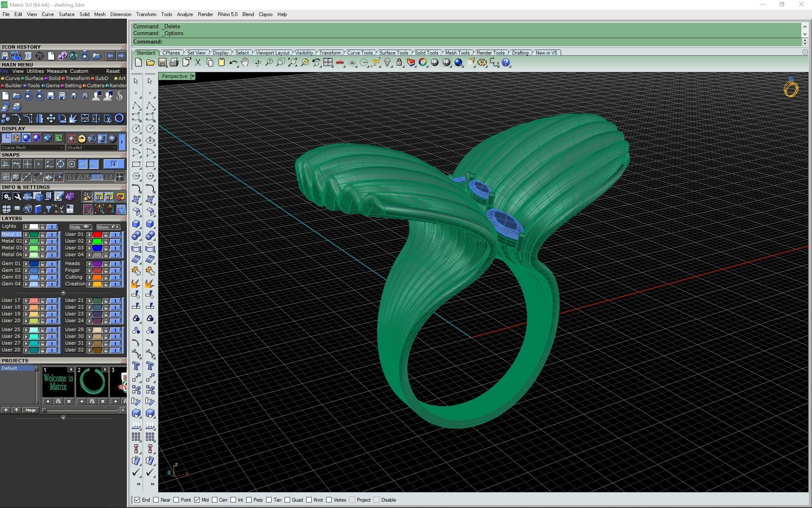Click the Show button in Layers panel
The width and height of the screenshot is (812, 508).
[108, 227]
